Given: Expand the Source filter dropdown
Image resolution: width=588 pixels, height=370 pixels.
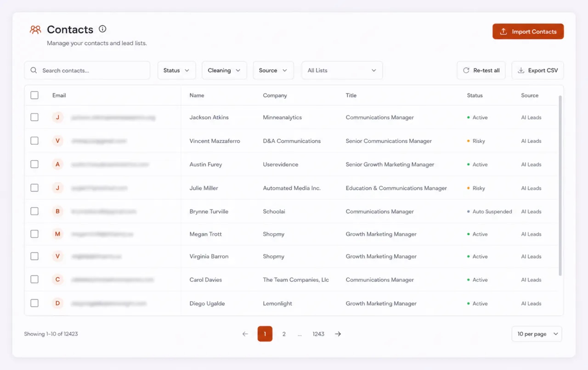Looking at the screenshot, I should 273,70.
